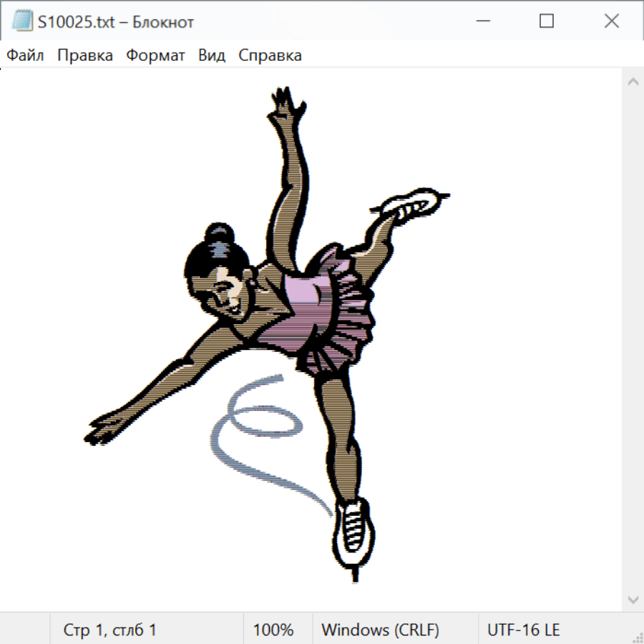Open the Вид menu

[x=212, y=56]
